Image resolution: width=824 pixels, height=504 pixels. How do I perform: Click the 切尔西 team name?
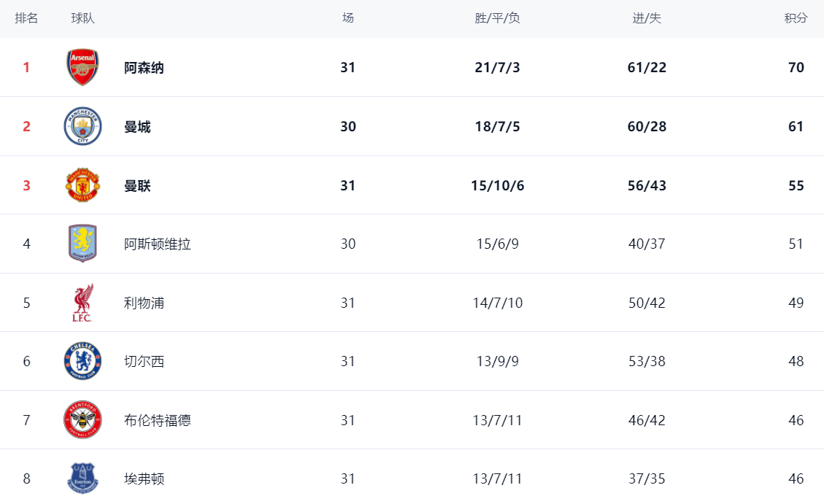[x=144, y=362]
